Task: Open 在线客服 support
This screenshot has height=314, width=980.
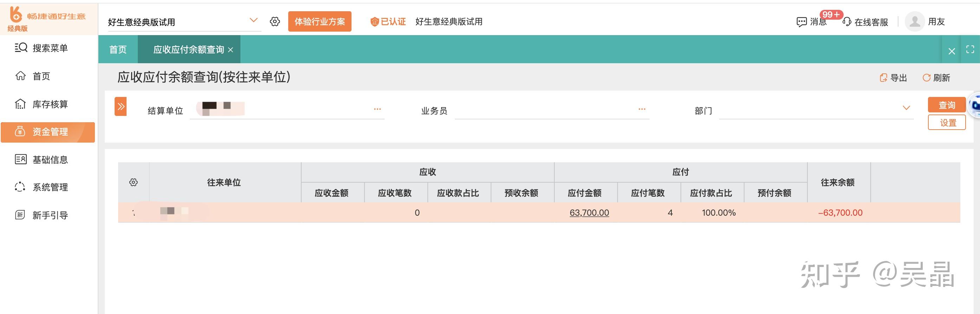Action: coord(865,22)
